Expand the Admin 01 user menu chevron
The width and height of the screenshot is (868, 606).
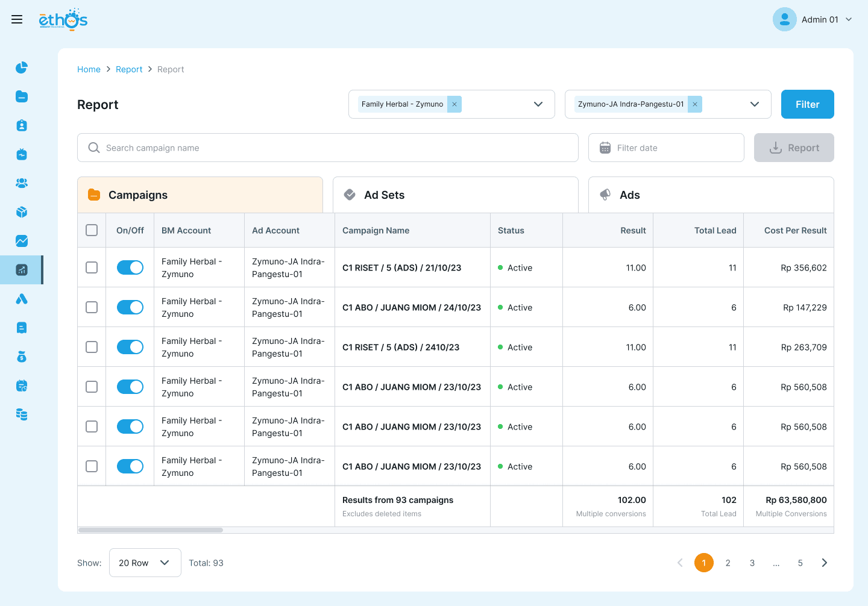tap(849, 19)
